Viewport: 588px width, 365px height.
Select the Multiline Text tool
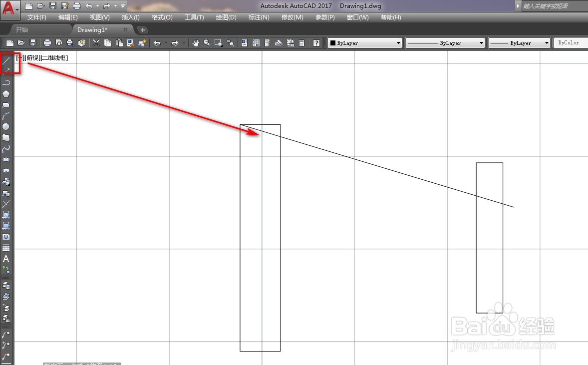[x=6, y=259]
